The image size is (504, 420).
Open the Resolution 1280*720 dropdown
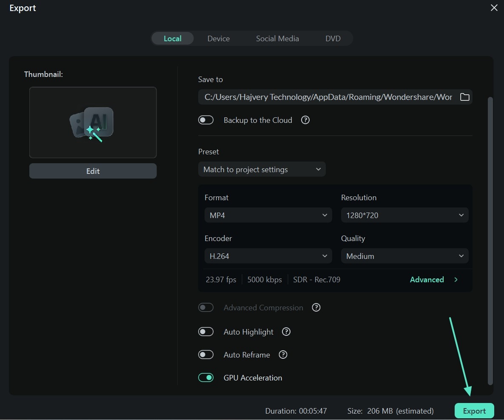tap(404, 215)
